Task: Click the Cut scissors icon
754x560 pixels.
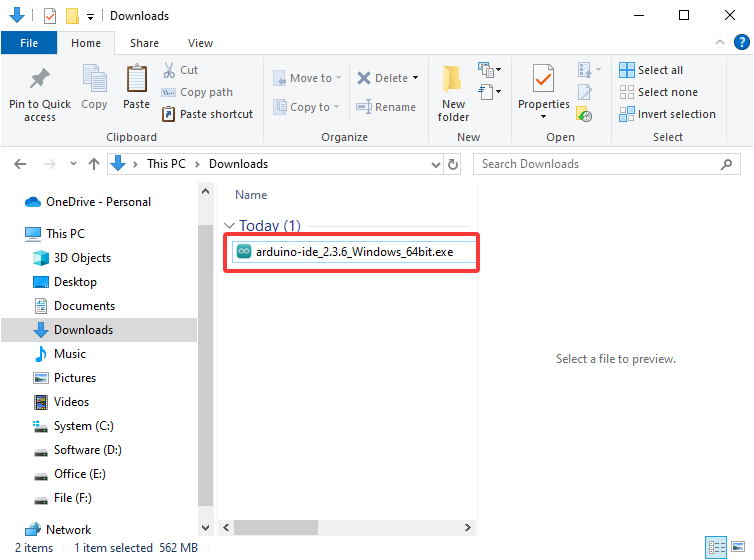Action: click(169, 70)
